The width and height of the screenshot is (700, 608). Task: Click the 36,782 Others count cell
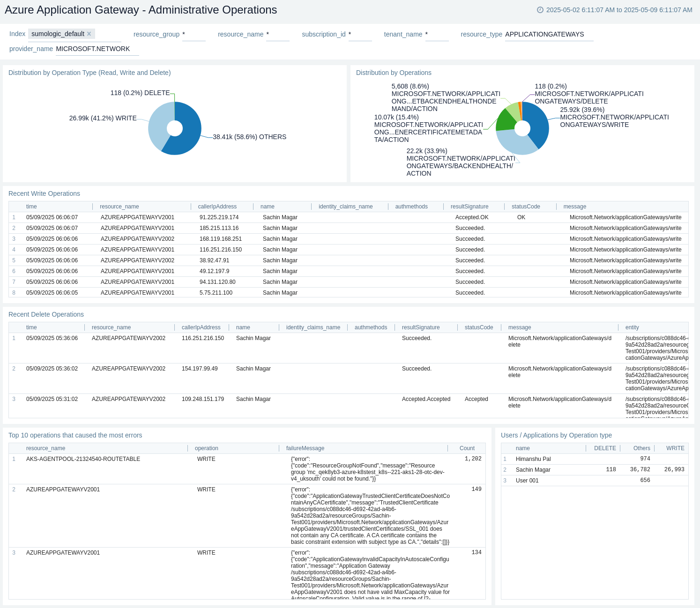(x=640, y=470)
